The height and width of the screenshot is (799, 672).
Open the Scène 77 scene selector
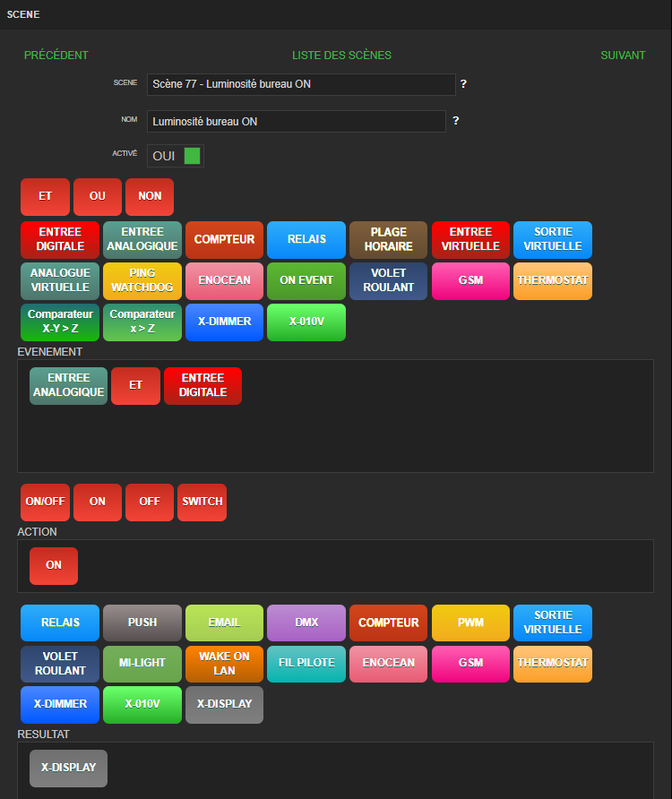pos(300,84)
